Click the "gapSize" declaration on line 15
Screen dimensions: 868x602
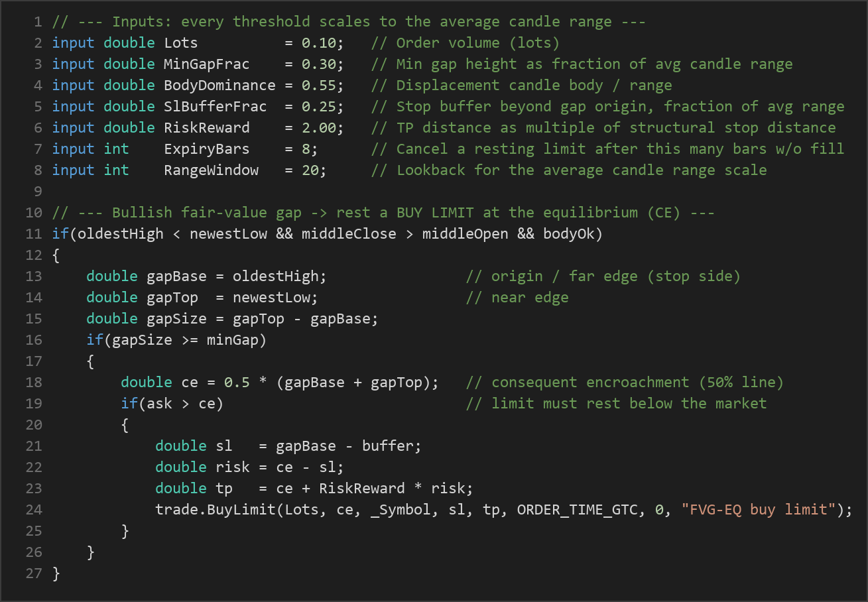click(x=176, y=319)
